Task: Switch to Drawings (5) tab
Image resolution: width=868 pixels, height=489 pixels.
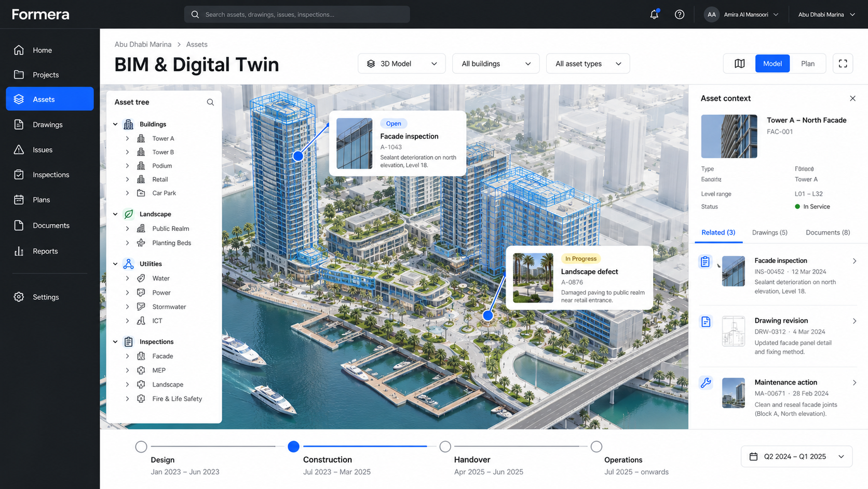Action: point(769,232)
